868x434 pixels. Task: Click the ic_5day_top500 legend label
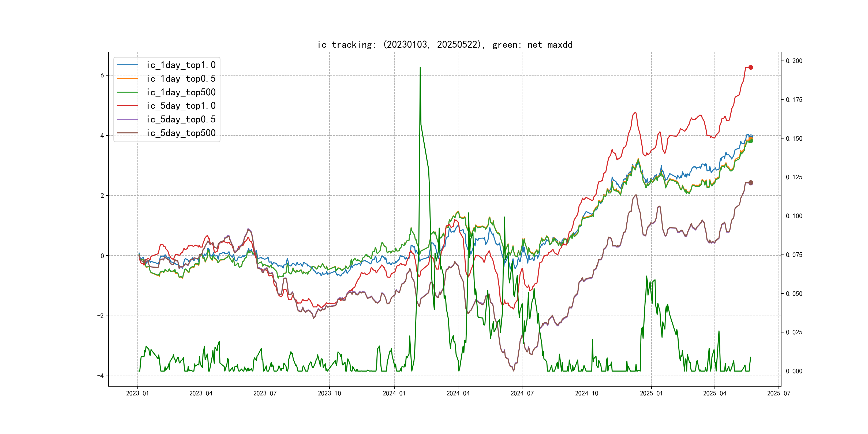(x=181, y=133)
